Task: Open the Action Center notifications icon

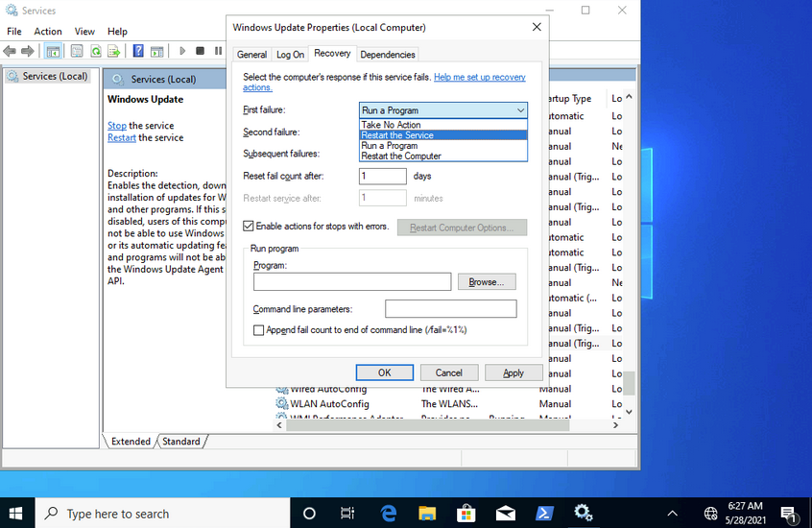Action: tap(789, 514)
